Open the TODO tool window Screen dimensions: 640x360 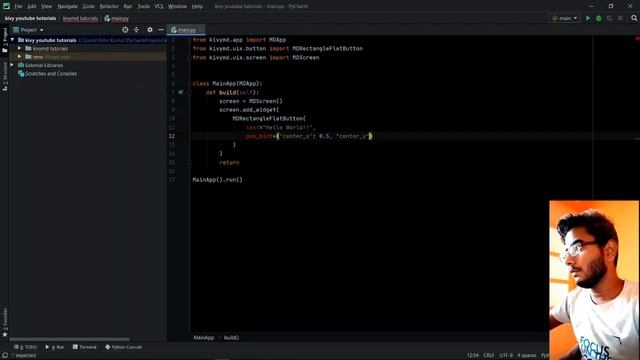[25, 347]
